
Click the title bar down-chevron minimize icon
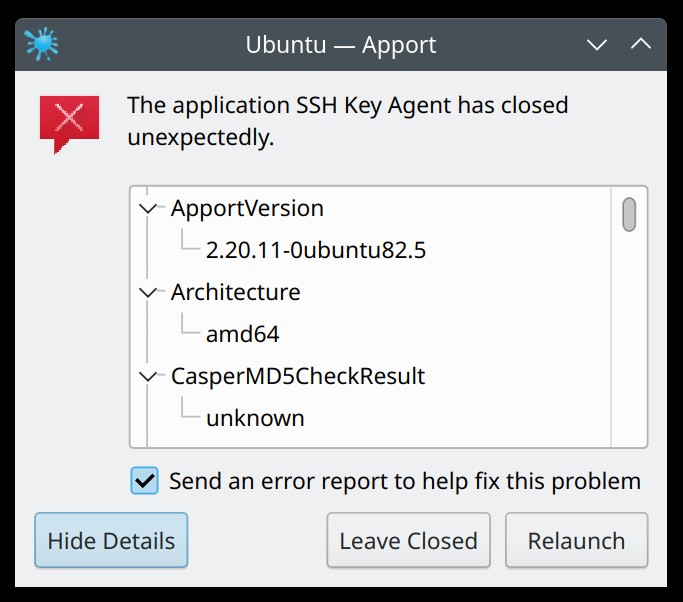(597, 44)
